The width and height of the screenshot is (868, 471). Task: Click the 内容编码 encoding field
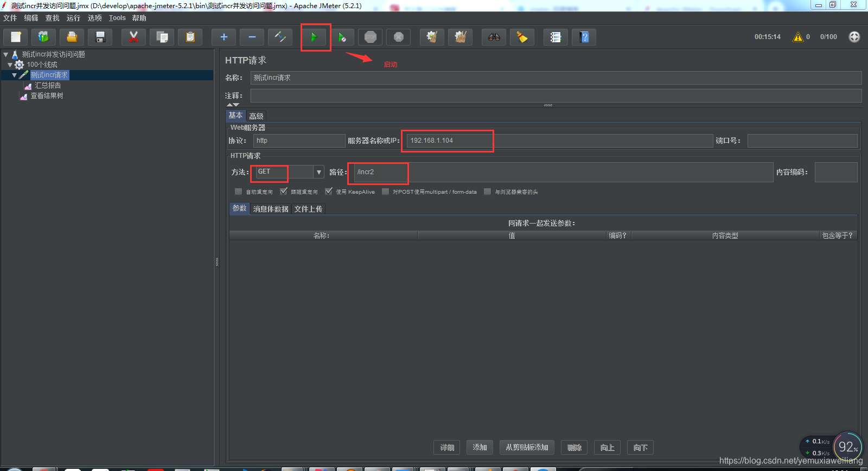tap(836, 172)
